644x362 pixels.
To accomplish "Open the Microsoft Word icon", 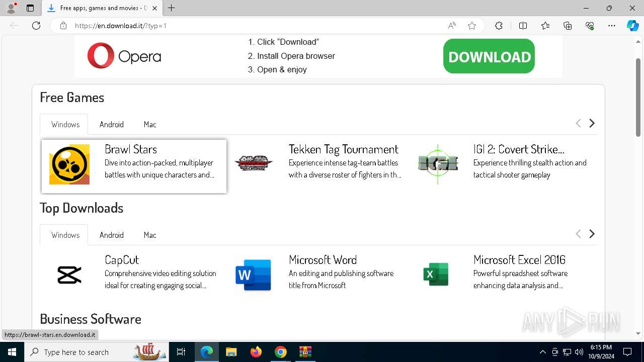I will 254,275.
